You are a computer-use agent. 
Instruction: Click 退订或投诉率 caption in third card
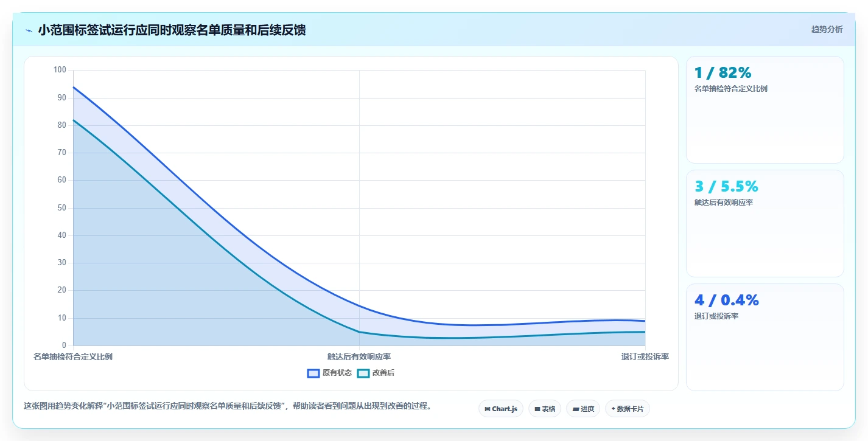(716, 316)
